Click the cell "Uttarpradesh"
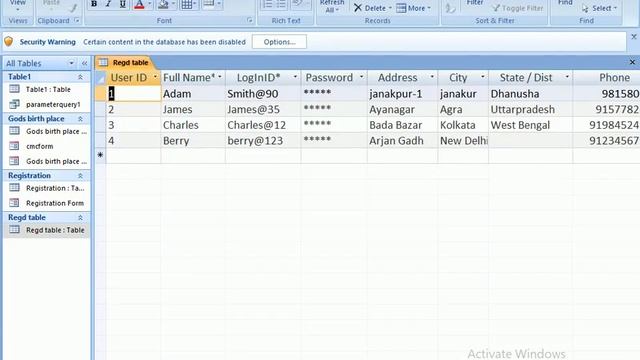640x360 pixels. click(x=530, y=109)
